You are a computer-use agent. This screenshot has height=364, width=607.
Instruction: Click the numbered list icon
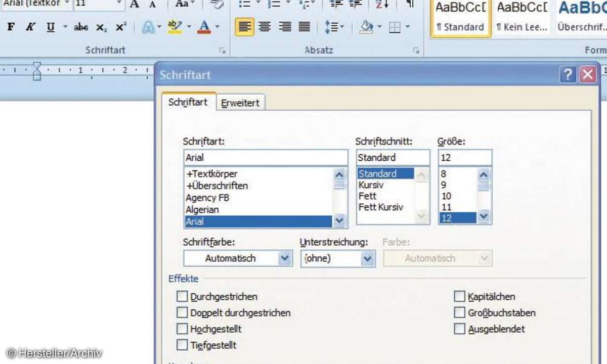pos(273,4)
